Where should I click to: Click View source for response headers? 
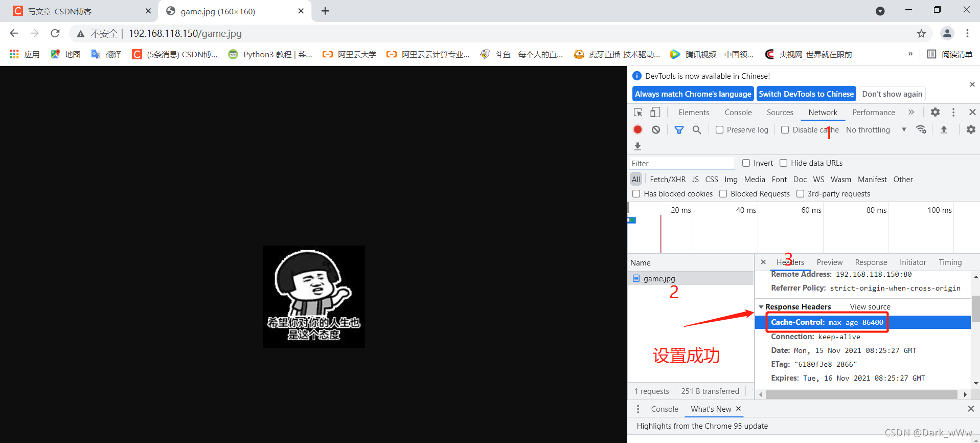[x=870, y=307]
